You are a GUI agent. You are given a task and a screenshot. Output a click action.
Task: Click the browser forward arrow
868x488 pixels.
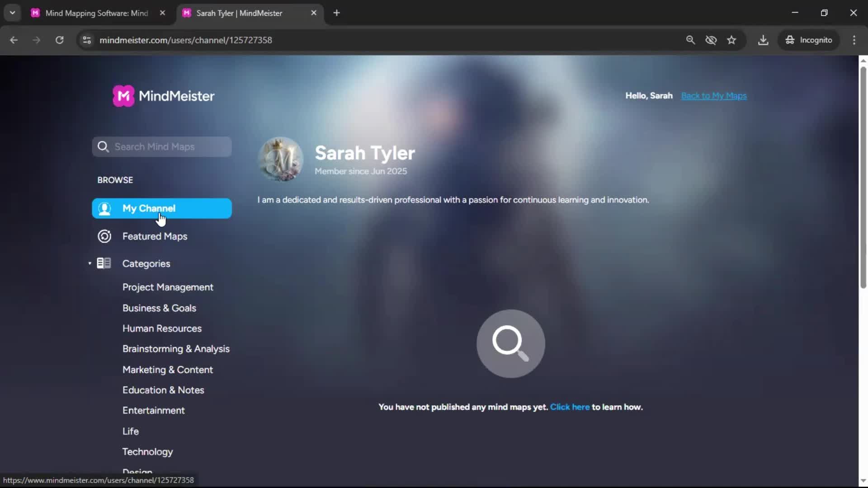(36, 40)
